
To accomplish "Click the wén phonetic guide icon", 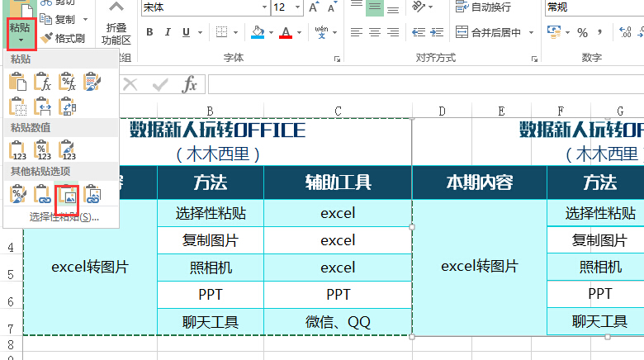I will pyautogui.click(x=321, y=32).
